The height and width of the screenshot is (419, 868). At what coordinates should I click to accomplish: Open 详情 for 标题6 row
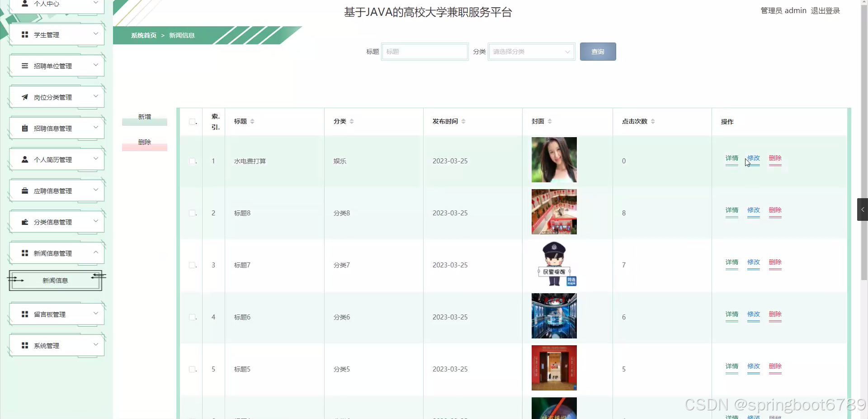point(732,315)
